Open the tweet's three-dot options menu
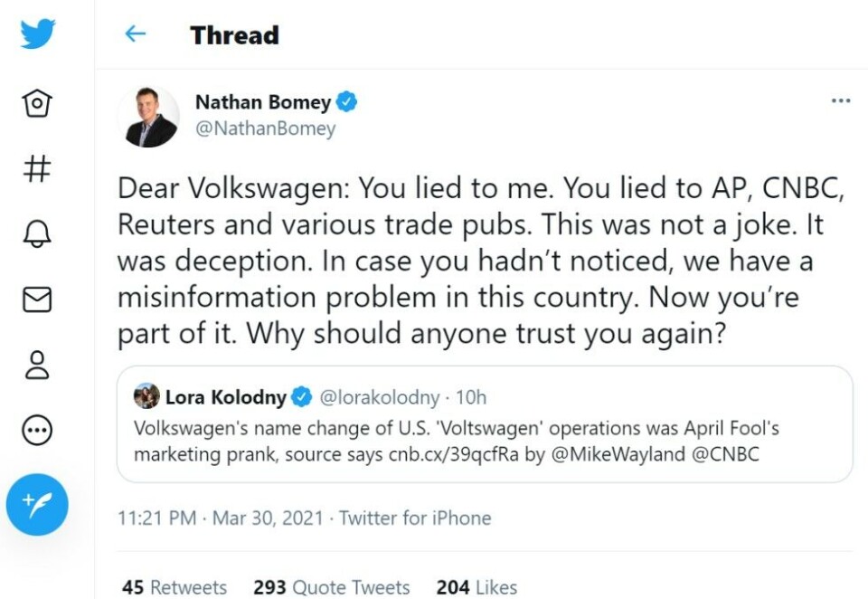Screen dimensions: 868x599 pos(841,100)
